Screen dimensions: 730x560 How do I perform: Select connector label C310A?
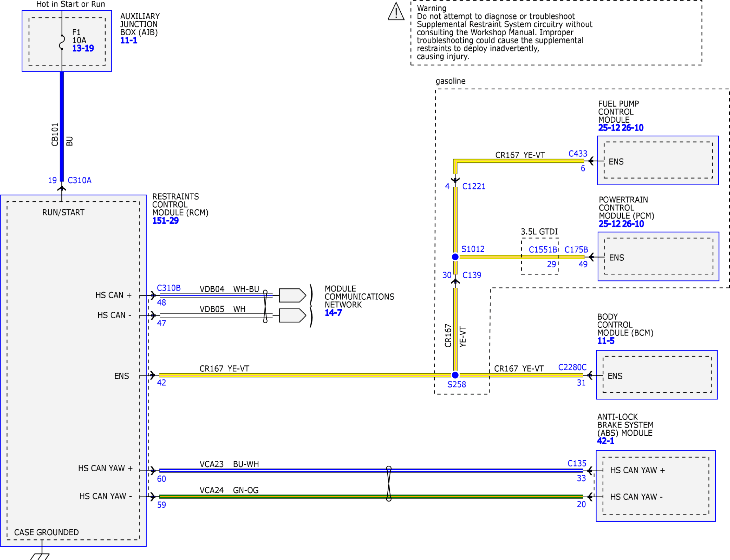[80, 181]
